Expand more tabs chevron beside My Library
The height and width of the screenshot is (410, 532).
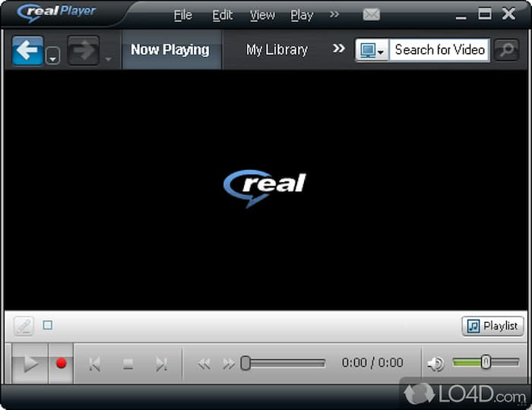(338, 48)
